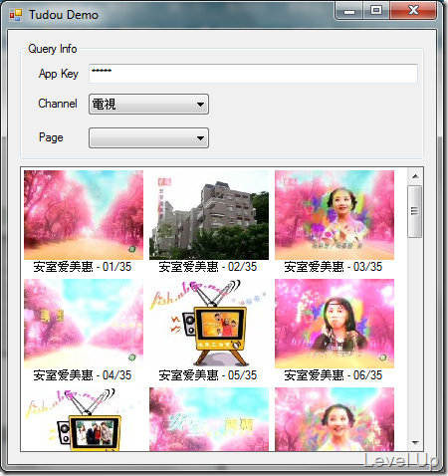Focus the App Key input field

[x=253, y=74]
